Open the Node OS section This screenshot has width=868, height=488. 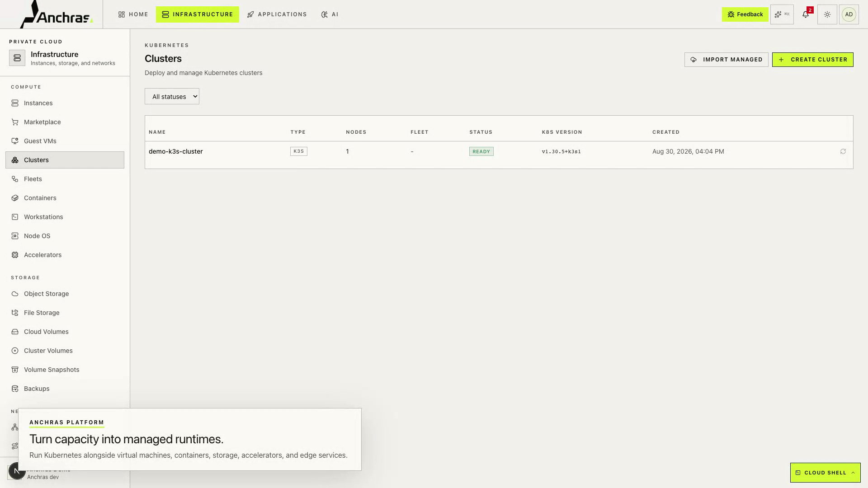[x=65, y=236]
